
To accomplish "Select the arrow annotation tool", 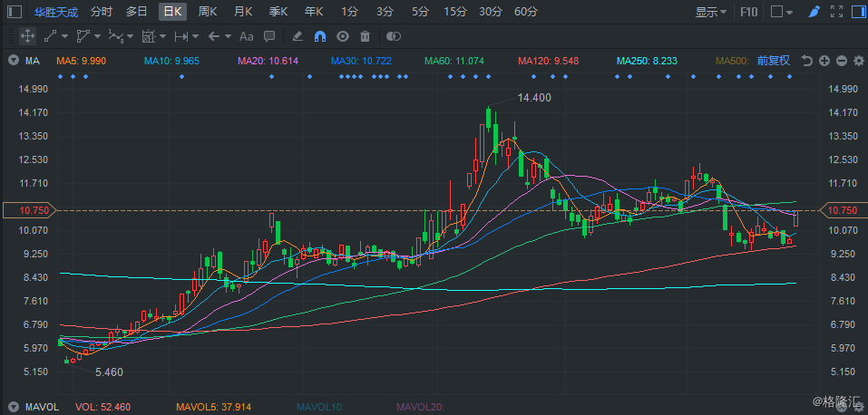I will click(x=214, y=36).
